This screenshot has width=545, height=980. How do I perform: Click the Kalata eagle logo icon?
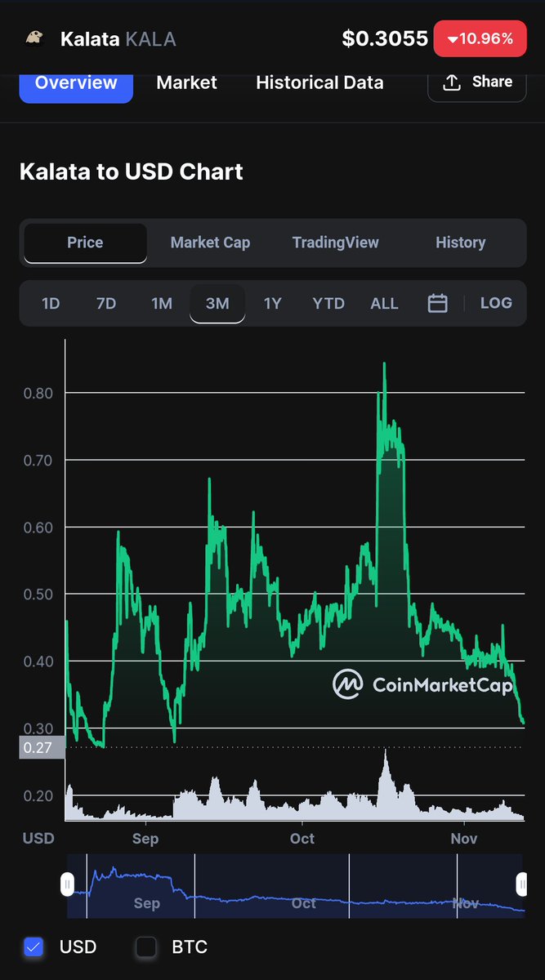pyautogui.click(x=34, y=38)
